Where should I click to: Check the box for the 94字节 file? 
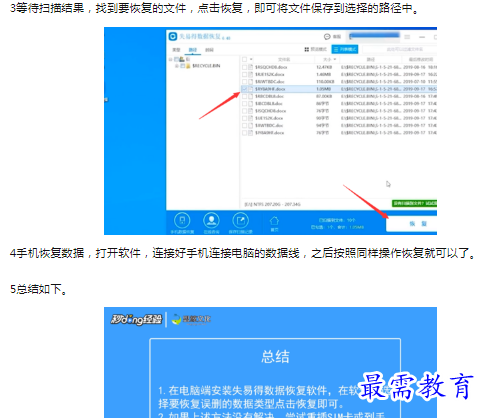pos(244,126)
